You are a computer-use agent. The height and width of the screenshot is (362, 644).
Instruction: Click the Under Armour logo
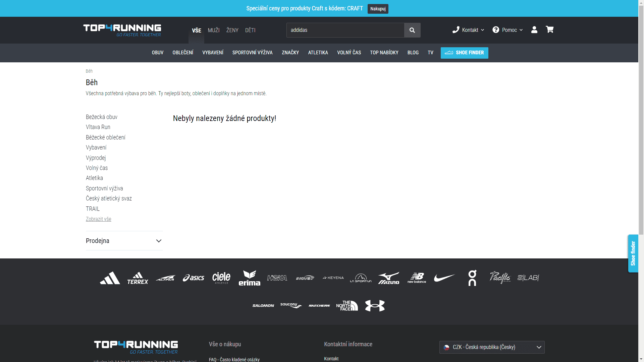coord(375,306)
